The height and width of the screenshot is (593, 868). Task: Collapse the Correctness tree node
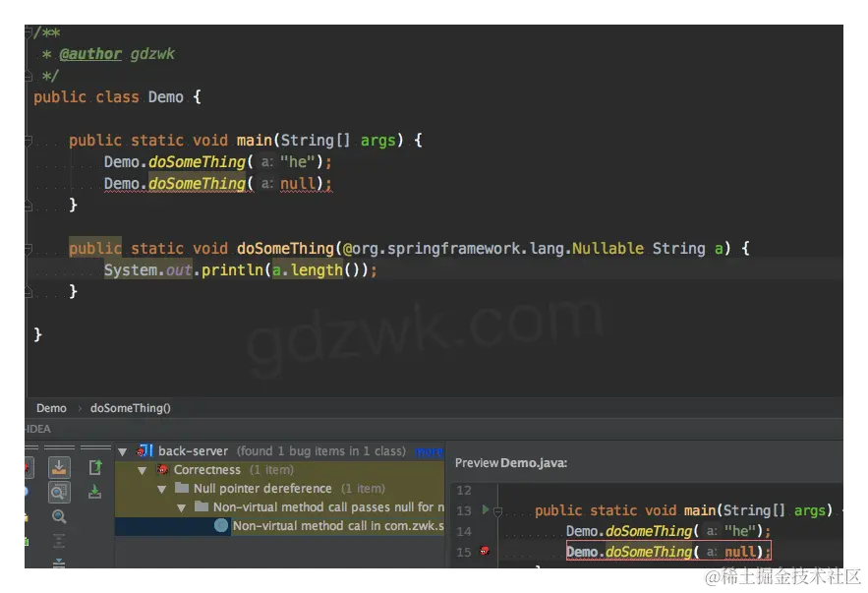pos(143,471)
